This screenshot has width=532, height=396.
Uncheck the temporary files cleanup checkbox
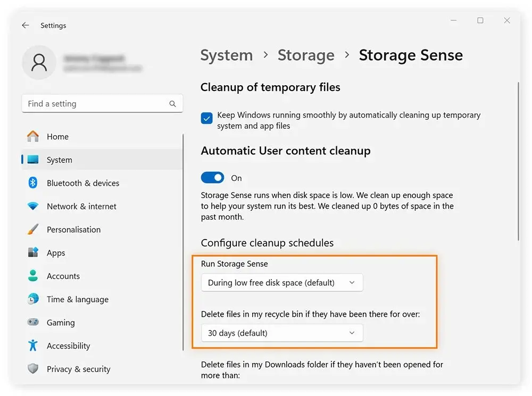coord(206,118)
